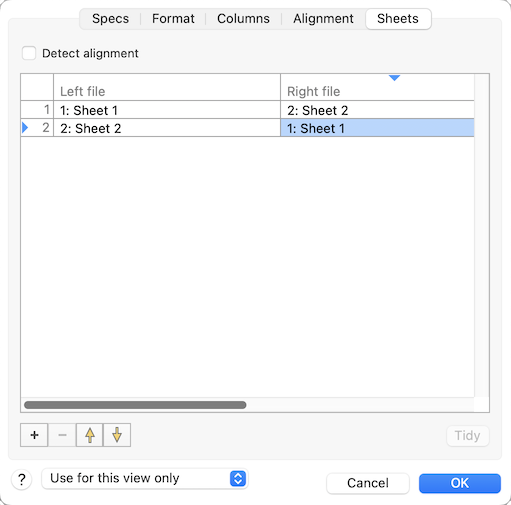Click the blue triangle above Right file
Screen dimensions: 511x505
tap(394, 78)
